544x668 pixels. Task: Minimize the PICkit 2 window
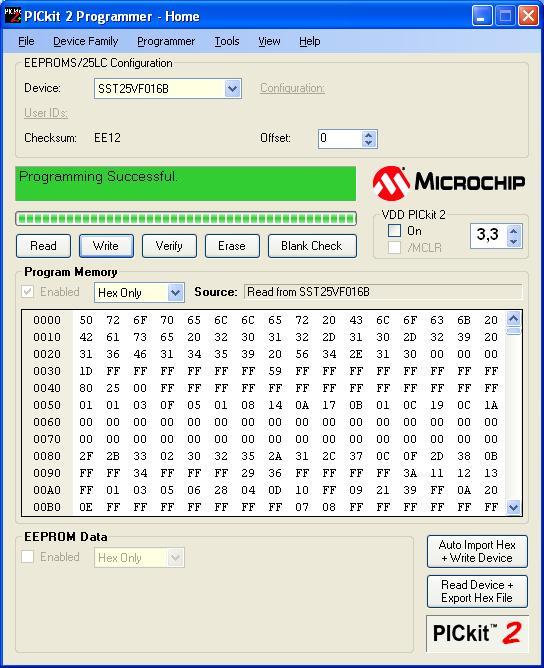coord(482,16)
